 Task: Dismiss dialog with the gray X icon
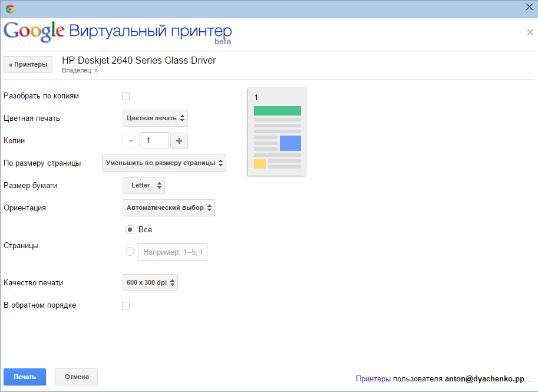pos(530,32)
